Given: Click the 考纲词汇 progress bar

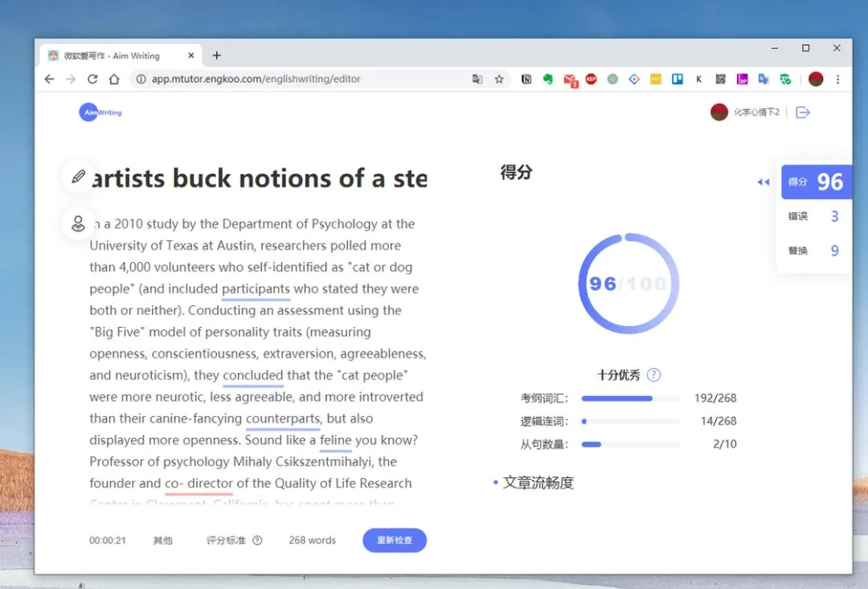Looking at the screenshot, I should pyautogui.click(x=631, y=398).
